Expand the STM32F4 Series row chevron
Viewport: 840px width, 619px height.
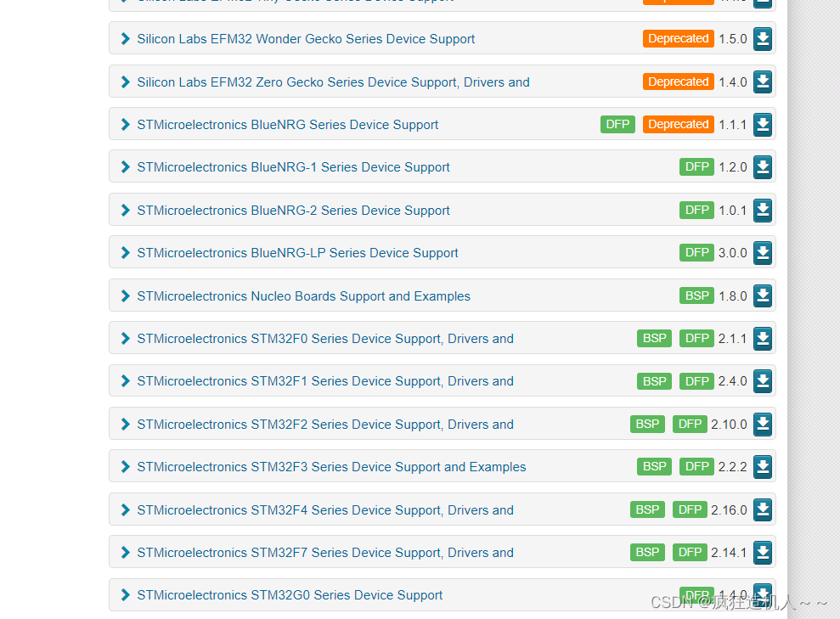(x=126, y=509)
